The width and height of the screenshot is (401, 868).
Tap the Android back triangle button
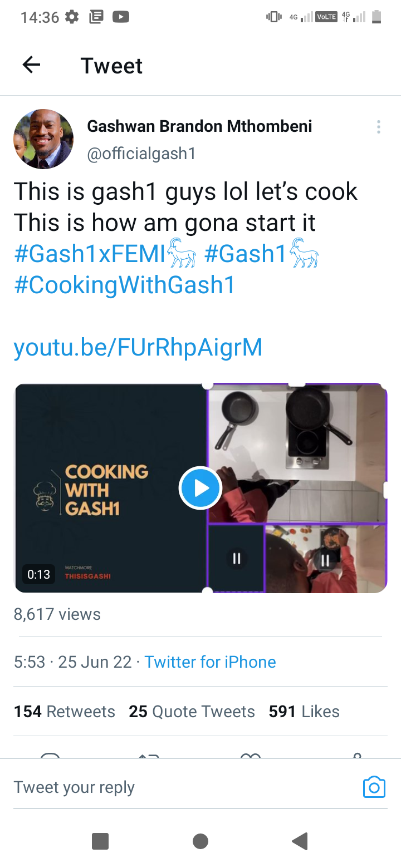pyautogui.click(x=300, y=841)
